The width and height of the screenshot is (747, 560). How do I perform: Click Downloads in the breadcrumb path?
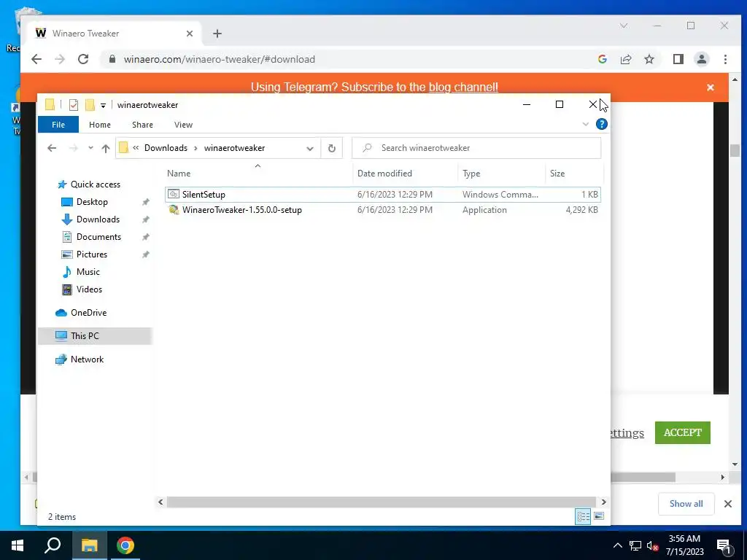click(x=166, y=148)
